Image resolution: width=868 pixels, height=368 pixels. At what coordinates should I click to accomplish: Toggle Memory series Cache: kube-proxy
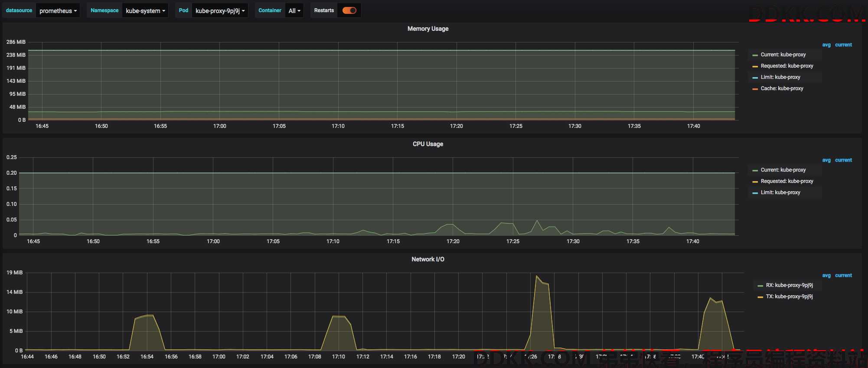pos(782,88)
